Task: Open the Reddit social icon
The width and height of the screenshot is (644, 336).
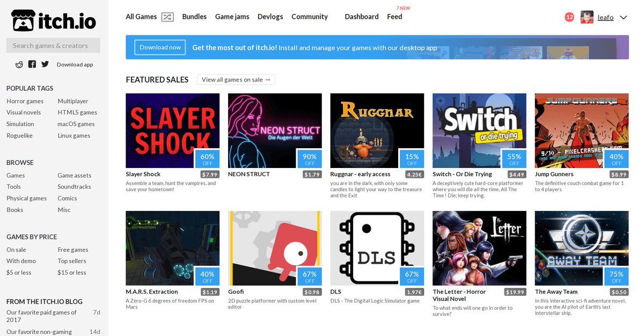Action: click(x=19, y=64)
